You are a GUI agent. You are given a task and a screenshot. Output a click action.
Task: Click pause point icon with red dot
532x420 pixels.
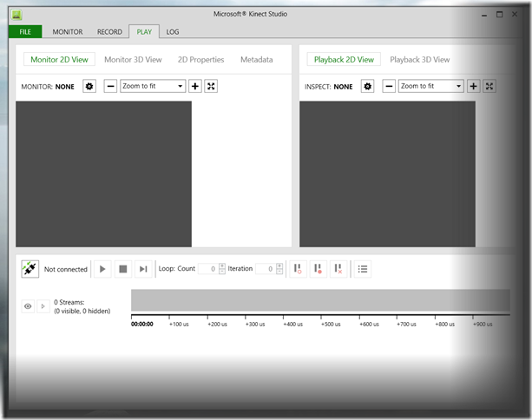[318, 269]
